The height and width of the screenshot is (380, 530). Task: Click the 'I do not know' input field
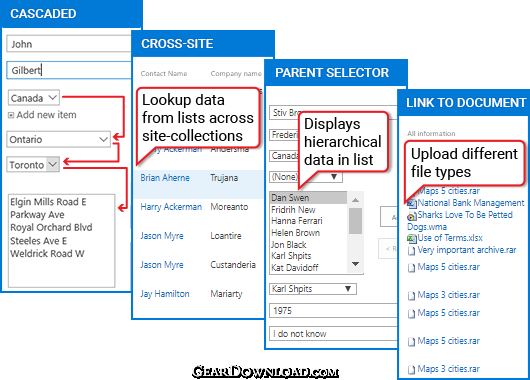coord(333,334)
